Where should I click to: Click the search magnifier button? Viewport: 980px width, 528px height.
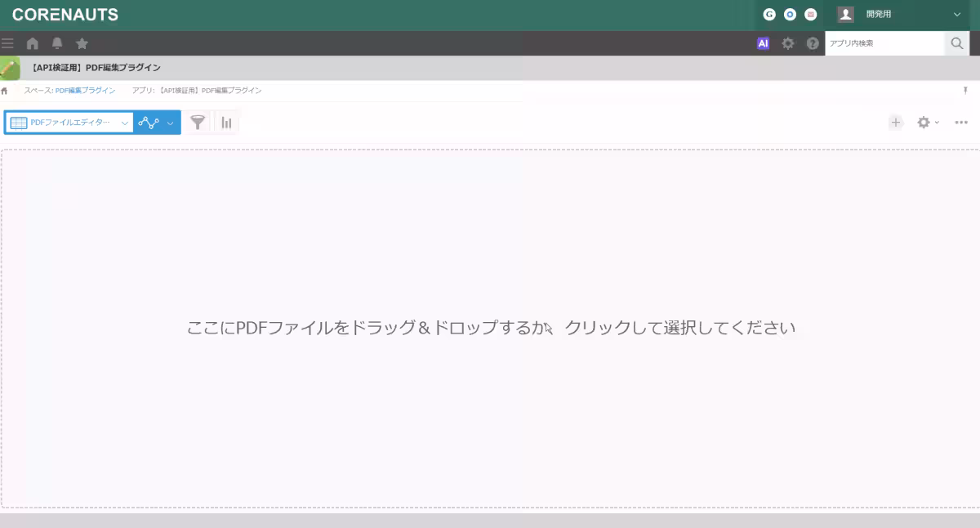point(957,43)
